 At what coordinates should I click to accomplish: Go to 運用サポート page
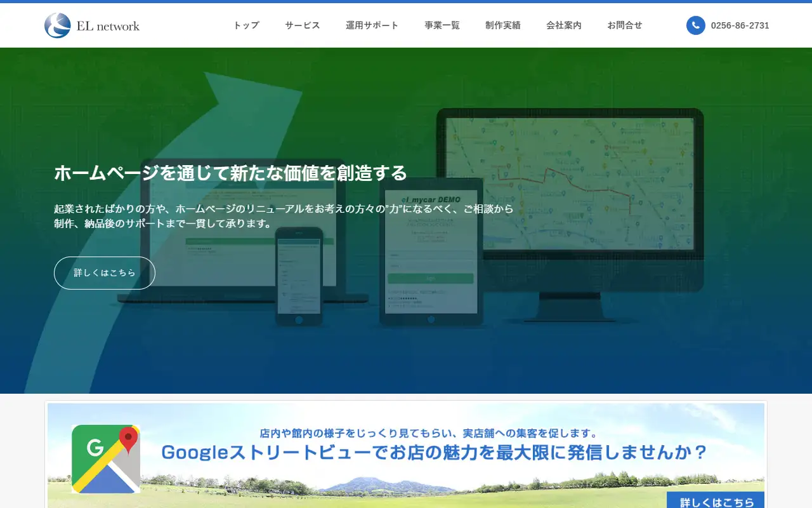372,25
